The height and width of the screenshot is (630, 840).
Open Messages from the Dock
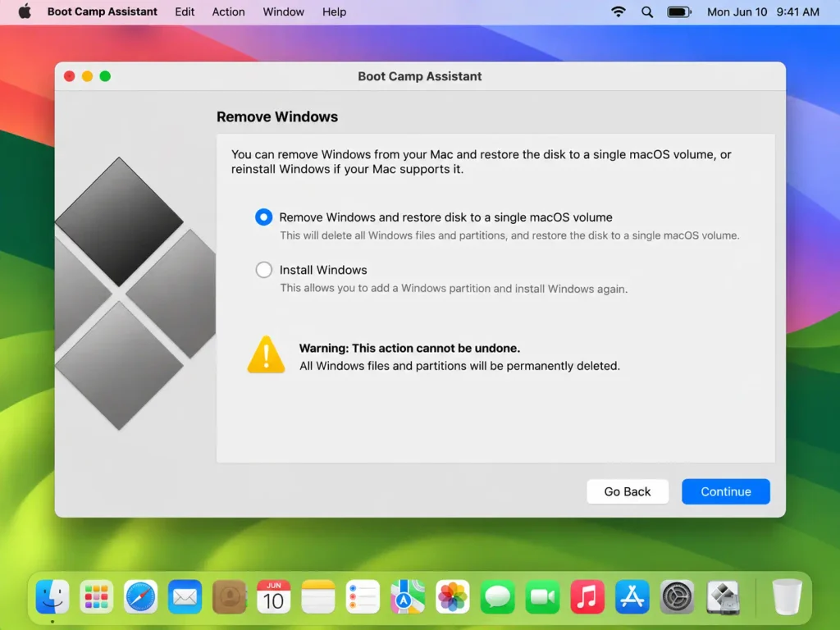tap(498, 597)
